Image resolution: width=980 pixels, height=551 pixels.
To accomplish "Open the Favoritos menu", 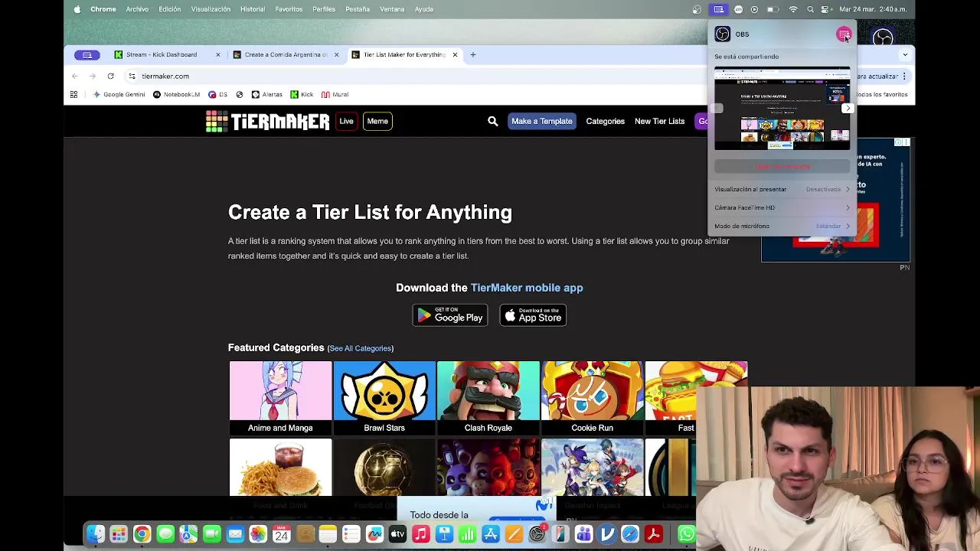I will (x=289, y=9).
